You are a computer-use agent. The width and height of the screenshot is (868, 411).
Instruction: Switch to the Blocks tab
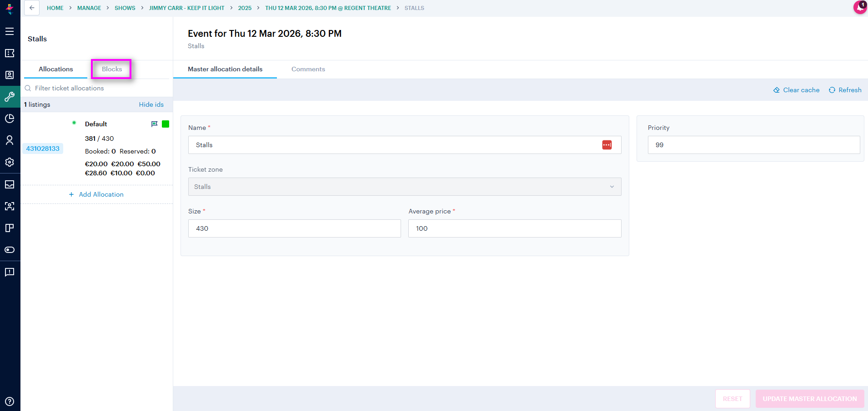[112, 69]
